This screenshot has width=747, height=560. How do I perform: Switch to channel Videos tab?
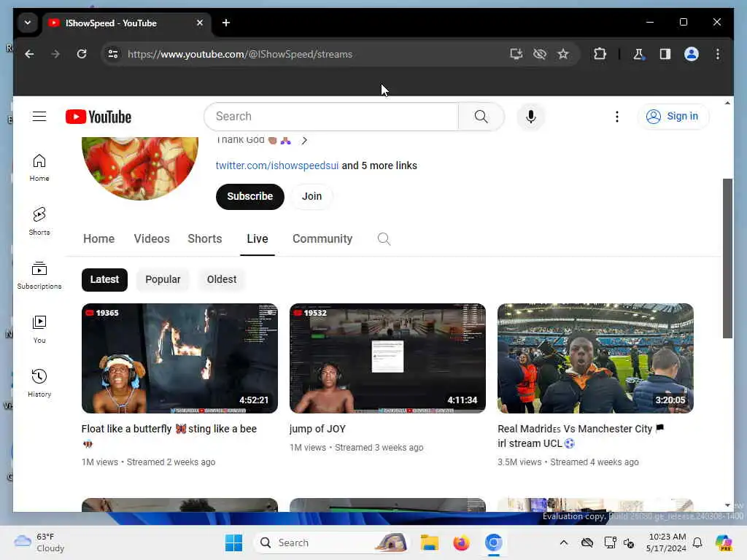pyautogui.click(x=152, y=238)
